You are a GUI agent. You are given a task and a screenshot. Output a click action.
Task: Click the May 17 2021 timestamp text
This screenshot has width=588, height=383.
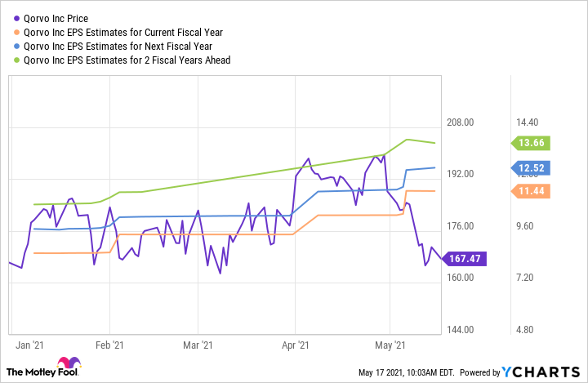(x=404, y=373)
